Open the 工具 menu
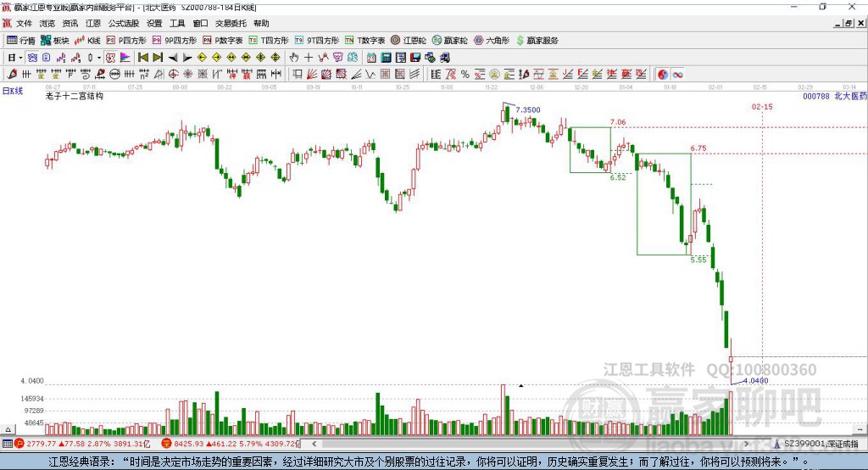Screen dimensions: 868x470 tap(177, 23)
